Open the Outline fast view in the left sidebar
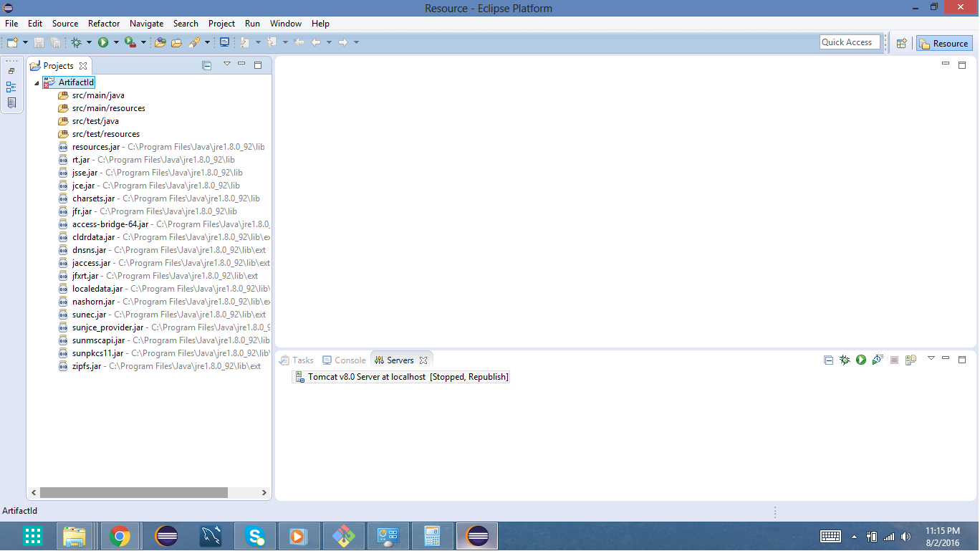The width and height of the screenshot is (980, 551). tap(11, 87)
